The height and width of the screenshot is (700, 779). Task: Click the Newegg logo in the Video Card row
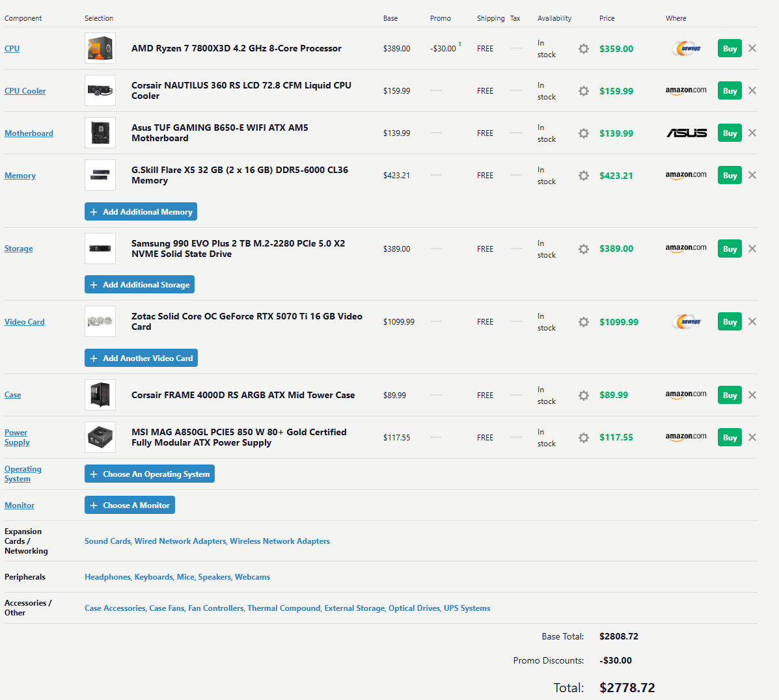click(686, 322)
